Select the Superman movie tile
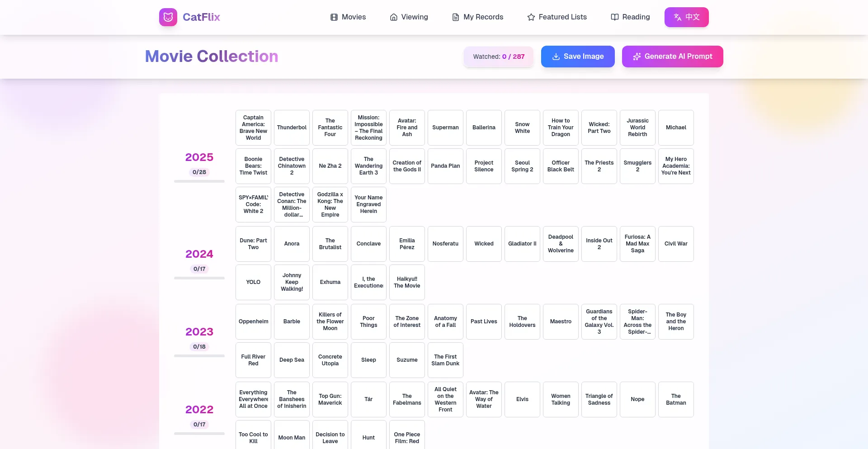Viewport: 868px width, 449px height. pos(445,128)
